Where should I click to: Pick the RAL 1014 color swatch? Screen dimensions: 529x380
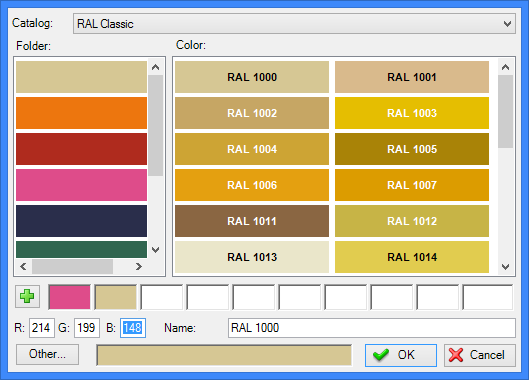[x=412, y=257]
